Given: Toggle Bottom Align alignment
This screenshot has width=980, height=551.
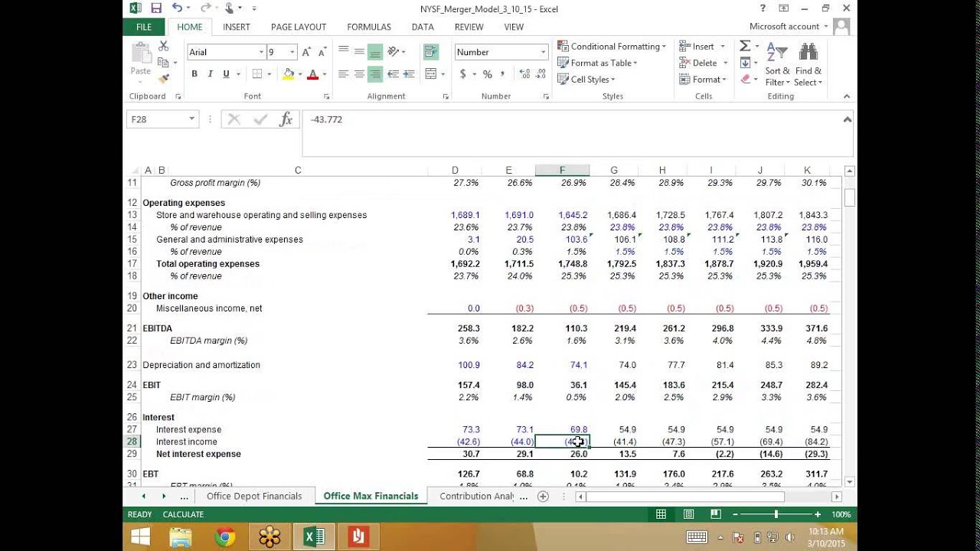Looking at the screenshot, I should point(374,52).
